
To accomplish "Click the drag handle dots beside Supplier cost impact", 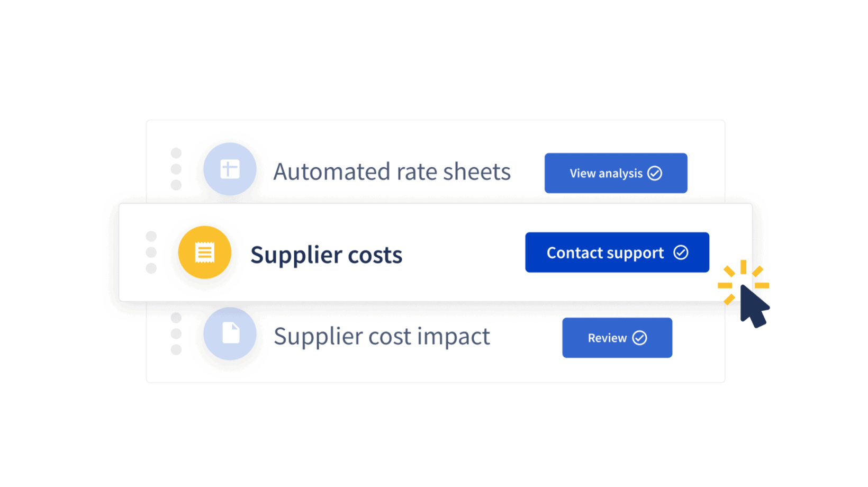I will tap(176, 333).
